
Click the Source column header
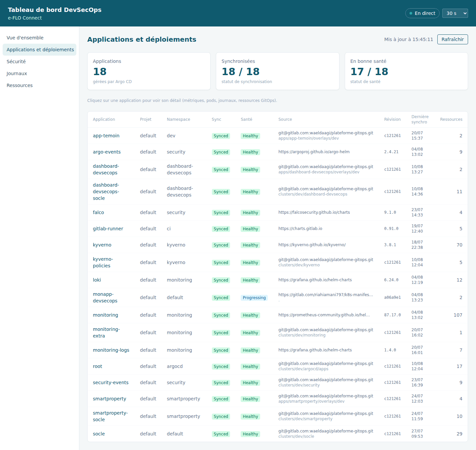[x=285, y=119]
